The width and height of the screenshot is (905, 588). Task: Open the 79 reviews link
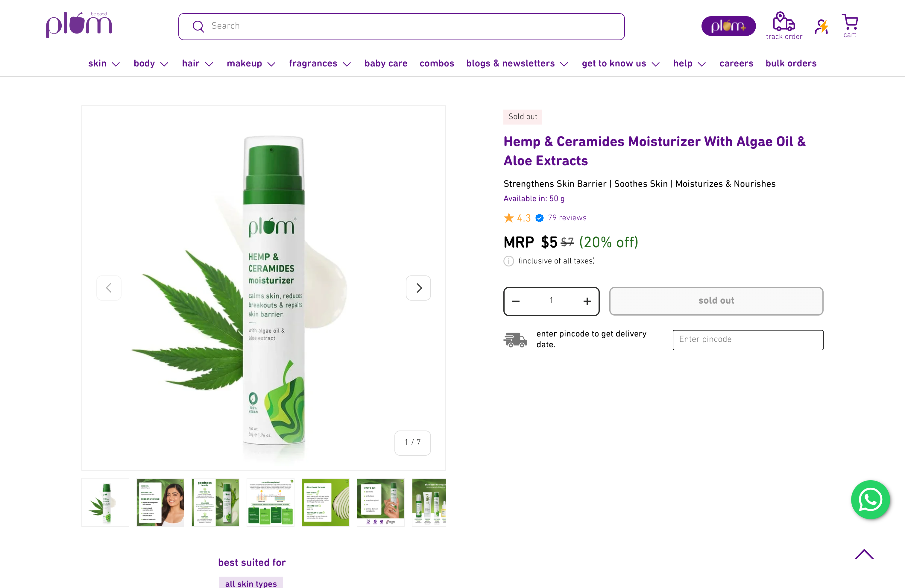pyautogui.click(x=567, y=218)
